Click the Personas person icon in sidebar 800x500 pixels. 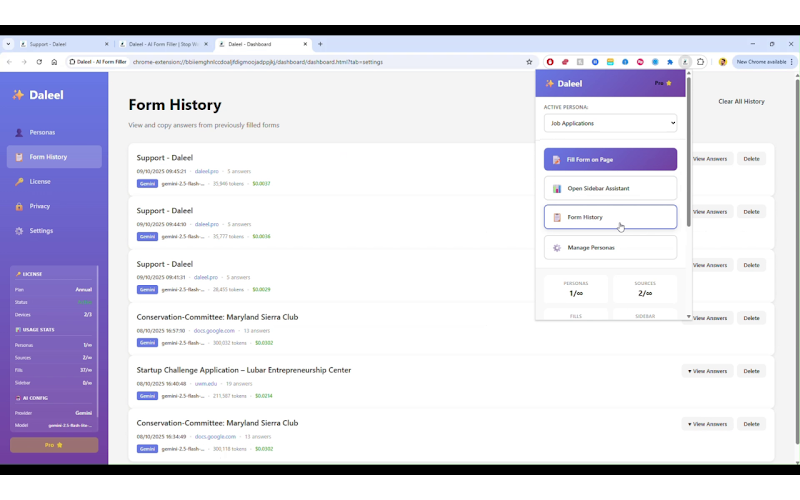19,133
